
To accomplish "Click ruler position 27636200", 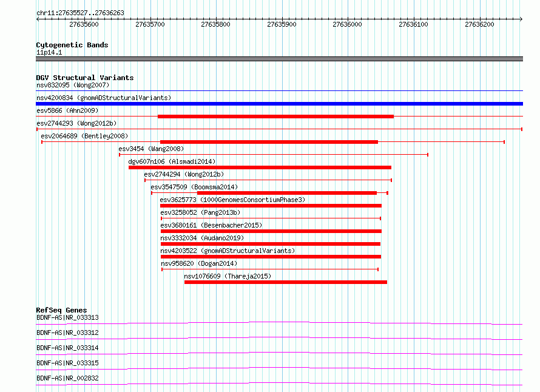I will 479,24.
